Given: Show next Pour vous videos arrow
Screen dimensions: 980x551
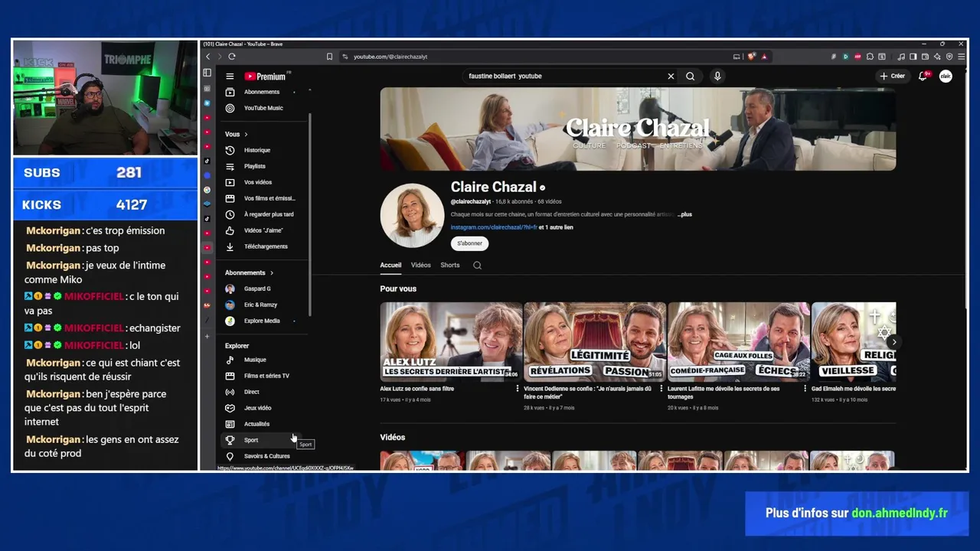Looking at the screenshot, I should coord(893,342).
